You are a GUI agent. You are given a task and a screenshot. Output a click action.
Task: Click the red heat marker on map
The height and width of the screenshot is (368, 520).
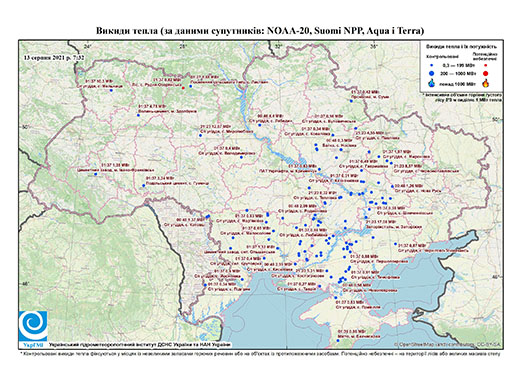[x=183, y=88]
